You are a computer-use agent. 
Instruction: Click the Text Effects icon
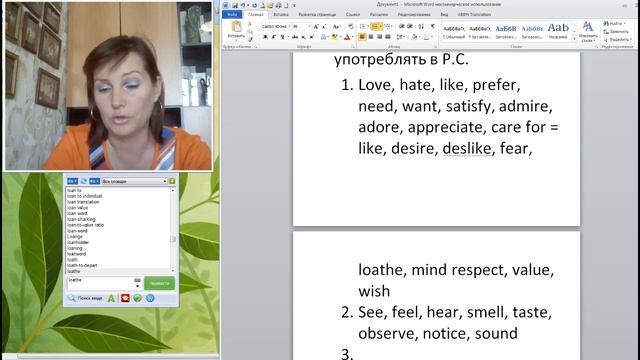[x=323, y=37]
